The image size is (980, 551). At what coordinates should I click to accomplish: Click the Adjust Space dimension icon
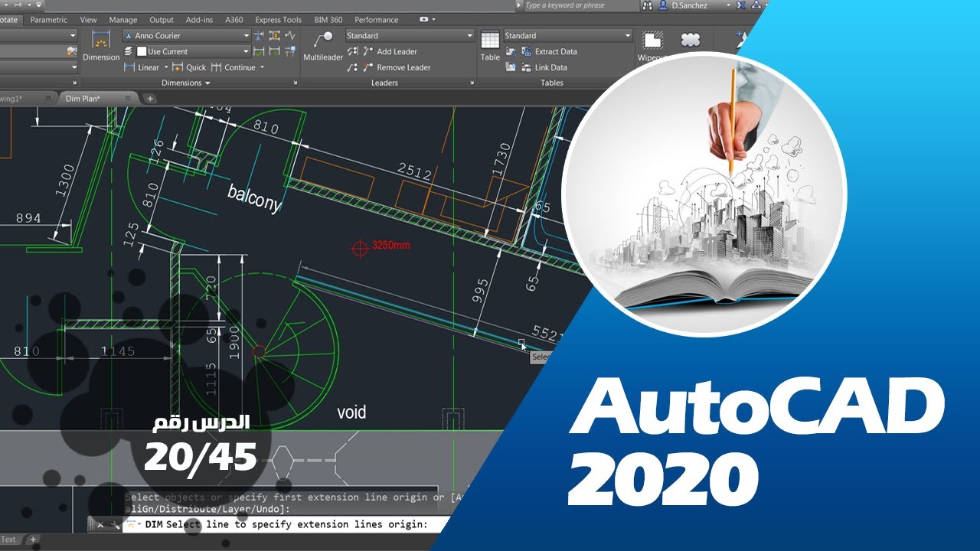pyautogui.click(x=275, y=35)
